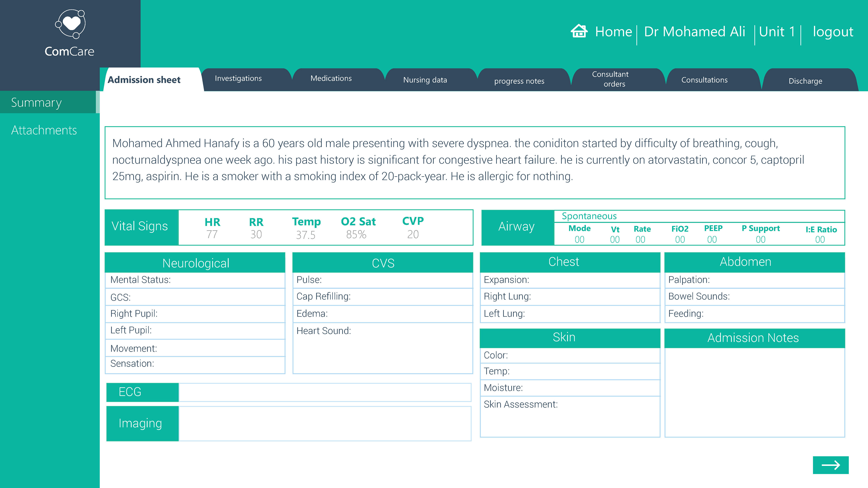Switch to the Medications tab
This screenshot has height=488, width=868.
331,78
